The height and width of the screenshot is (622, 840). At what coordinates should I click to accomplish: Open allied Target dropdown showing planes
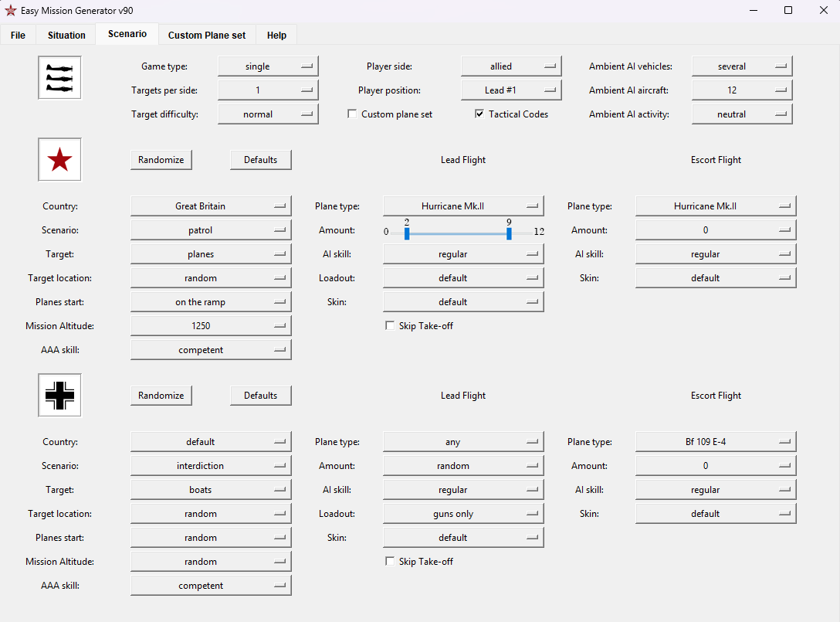point(211,254)
